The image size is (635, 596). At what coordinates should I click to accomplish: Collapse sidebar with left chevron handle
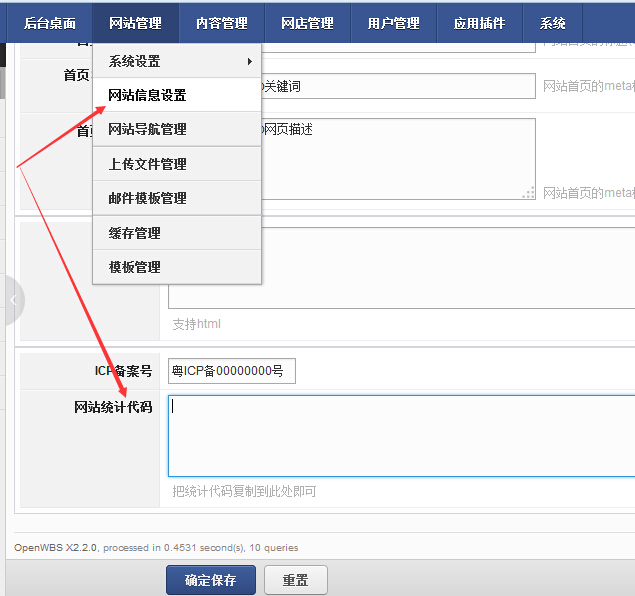tap(14, 300)
